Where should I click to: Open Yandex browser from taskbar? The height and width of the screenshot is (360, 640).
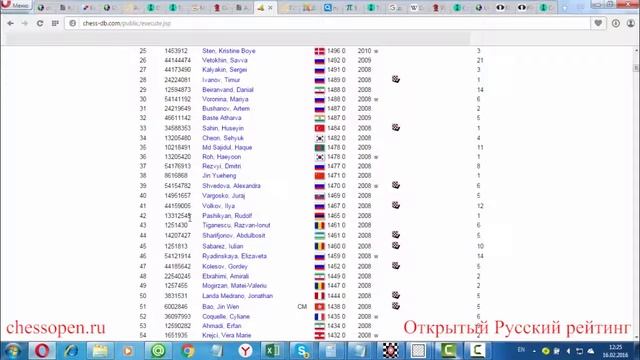[x=245, y=351]
